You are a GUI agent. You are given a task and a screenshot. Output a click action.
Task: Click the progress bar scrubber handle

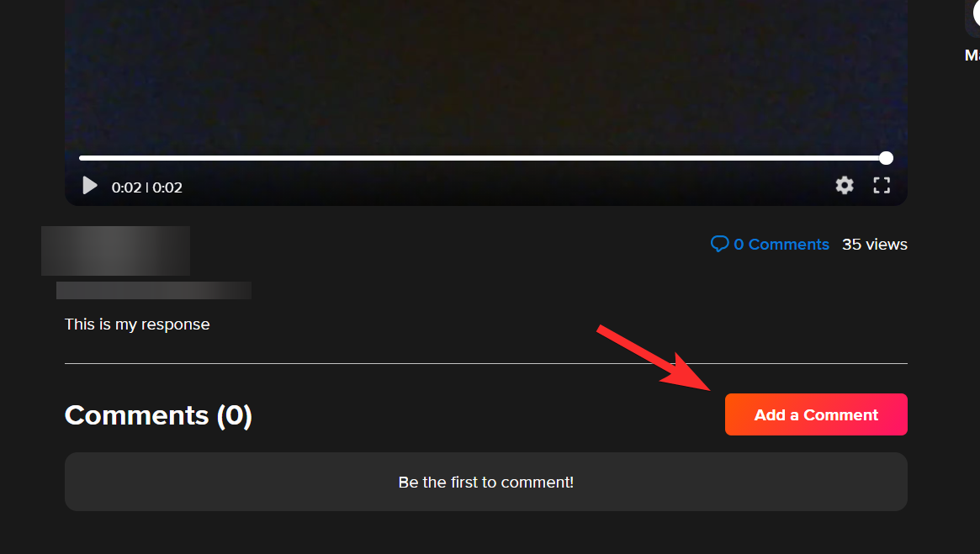point(886,158)
